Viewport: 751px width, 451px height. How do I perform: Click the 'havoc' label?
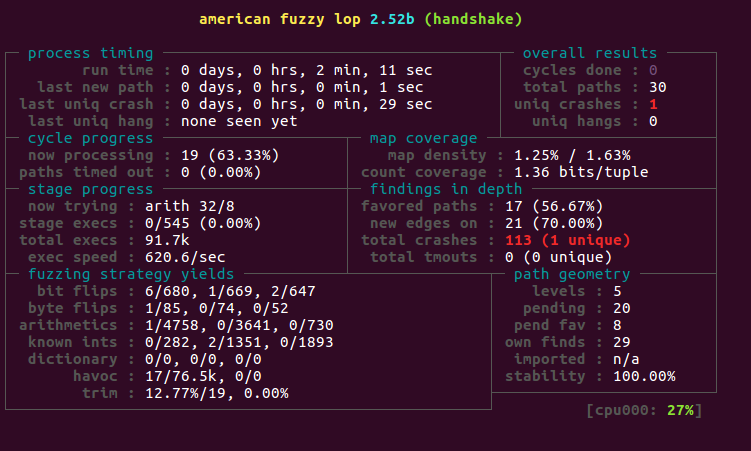[95, 376]
